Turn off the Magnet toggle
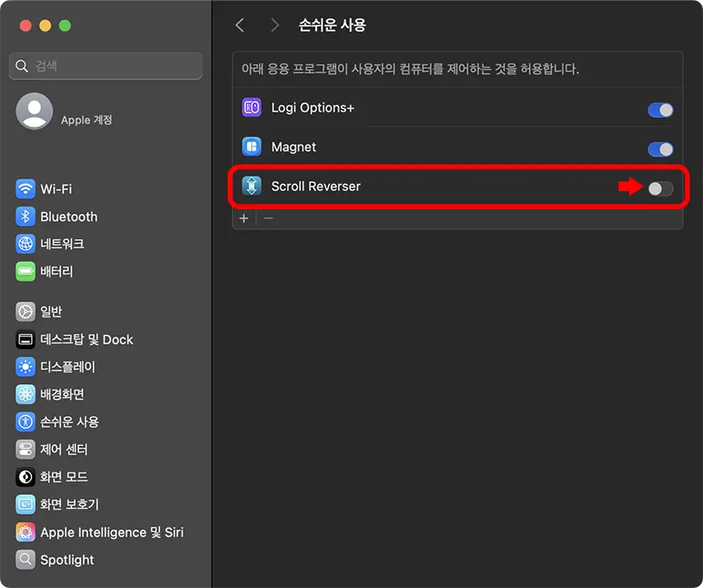Image resolution: width=703 pixels, height=588 pixels. tap(660, 147)
